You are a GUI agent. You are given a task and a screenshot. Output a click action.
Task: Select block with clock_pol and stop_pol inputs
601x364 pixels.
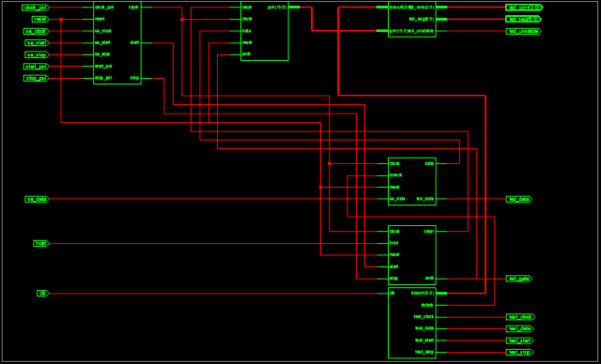click(x=117, y=43)
